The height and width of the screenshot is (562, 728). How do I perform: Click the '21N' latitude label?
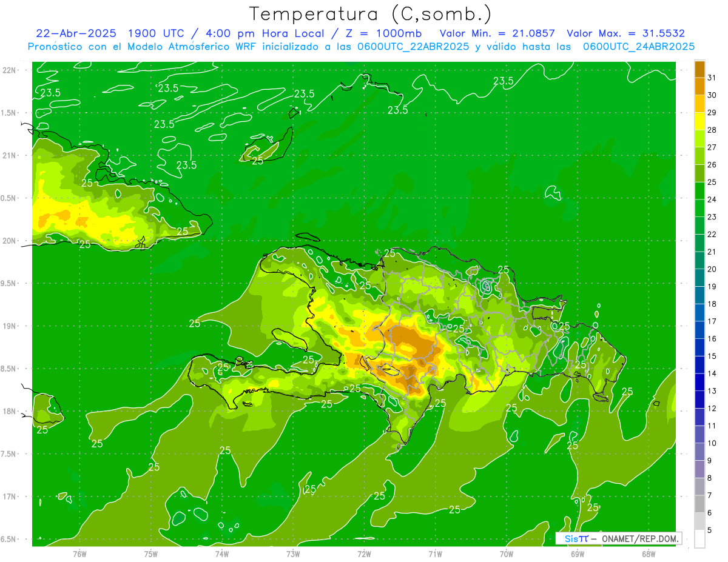9,155
